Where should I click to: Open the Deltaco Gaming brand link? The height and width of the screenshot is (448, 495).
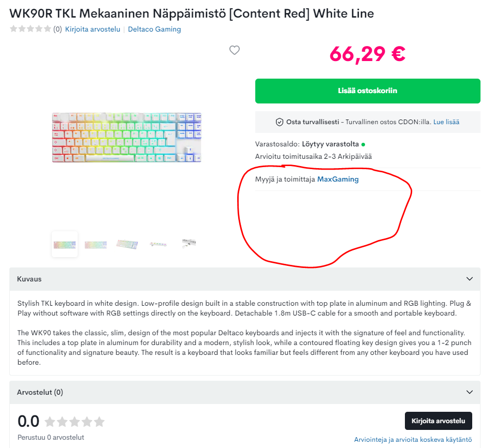(154, 29)
